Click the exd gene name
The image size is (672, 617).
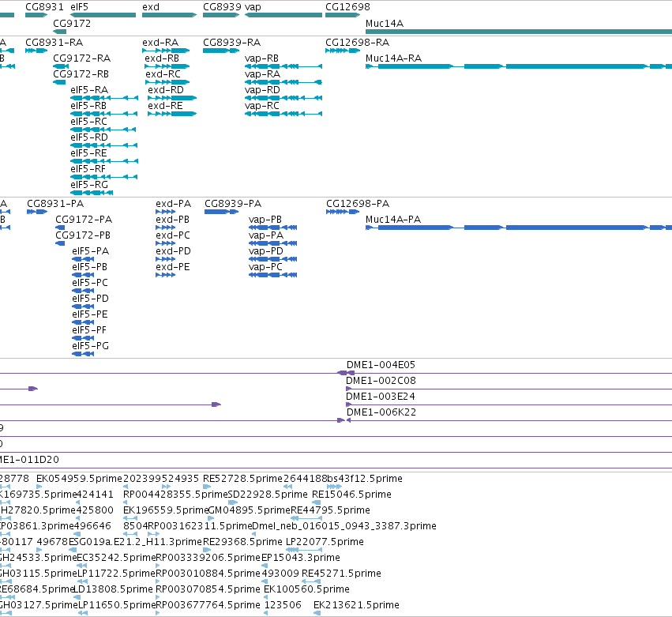point(151,7)
